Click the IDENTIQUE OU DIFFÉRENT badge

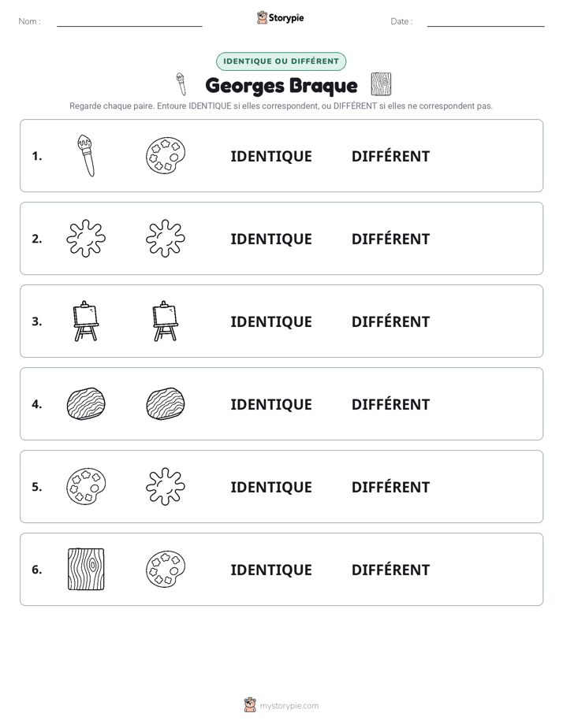pyautogui.click(x=281, y=61)
